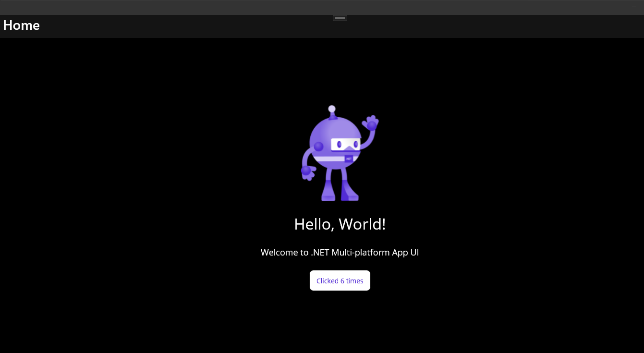Click the "Clicked 6 times" counter button

[x=340, y=280]
